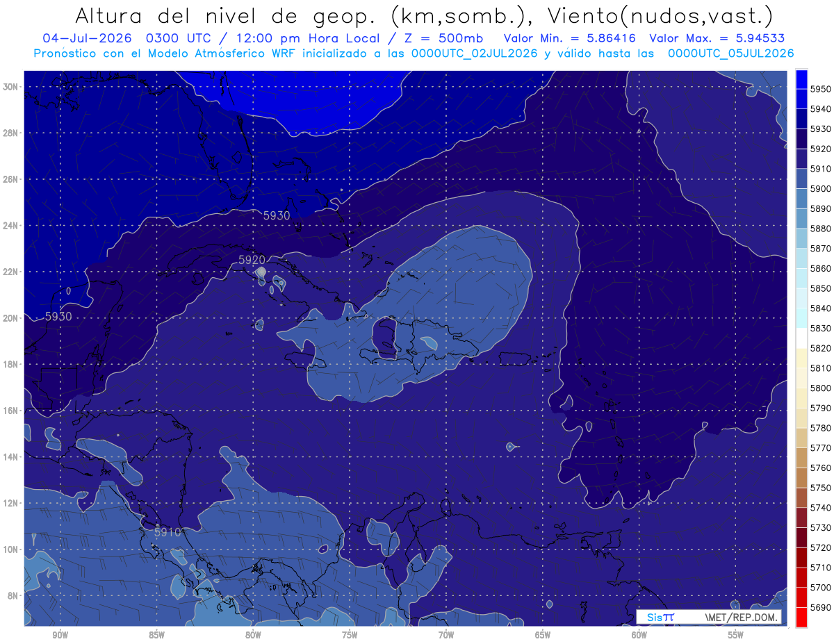Click latitude label '22N'
This screenshot has width=834, height=644.
point(10,272)
